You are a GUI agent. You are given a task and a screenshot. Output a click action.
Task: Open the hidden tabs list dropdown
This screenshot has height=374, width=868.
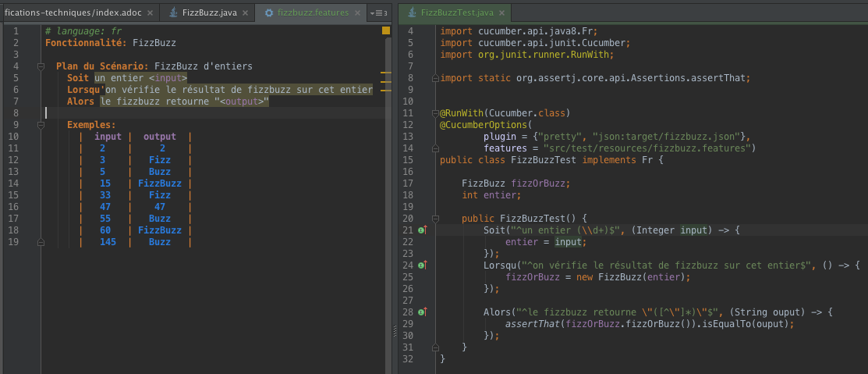pos(378,13)
